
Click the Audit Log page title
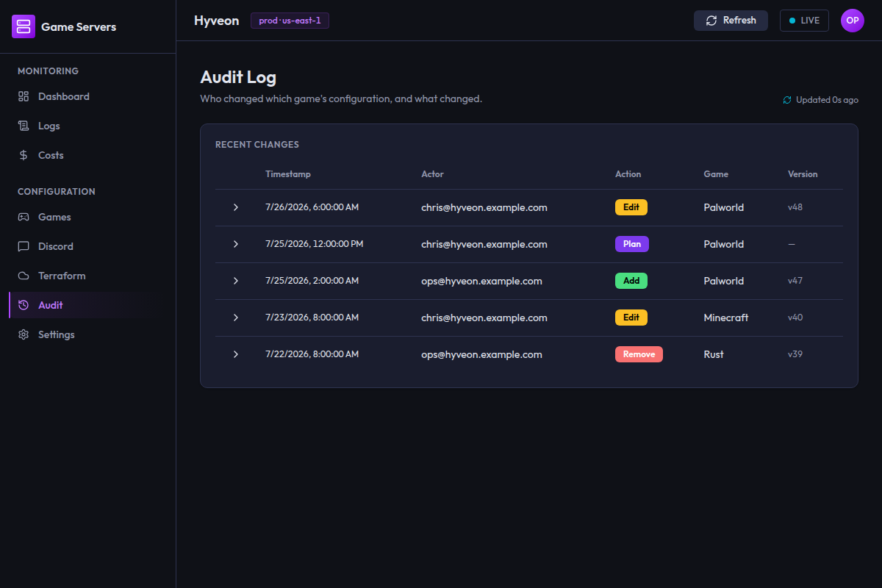pos(238,77)
